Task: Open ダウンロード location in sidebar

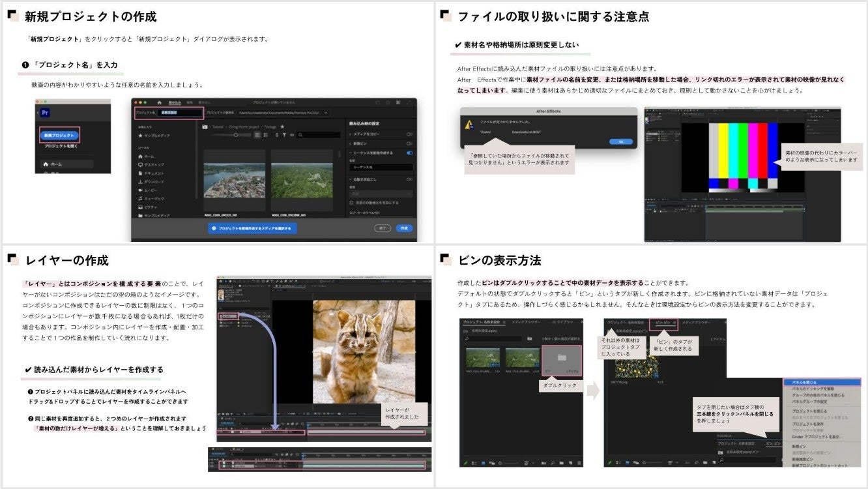Action: click(x=151, y=182)
